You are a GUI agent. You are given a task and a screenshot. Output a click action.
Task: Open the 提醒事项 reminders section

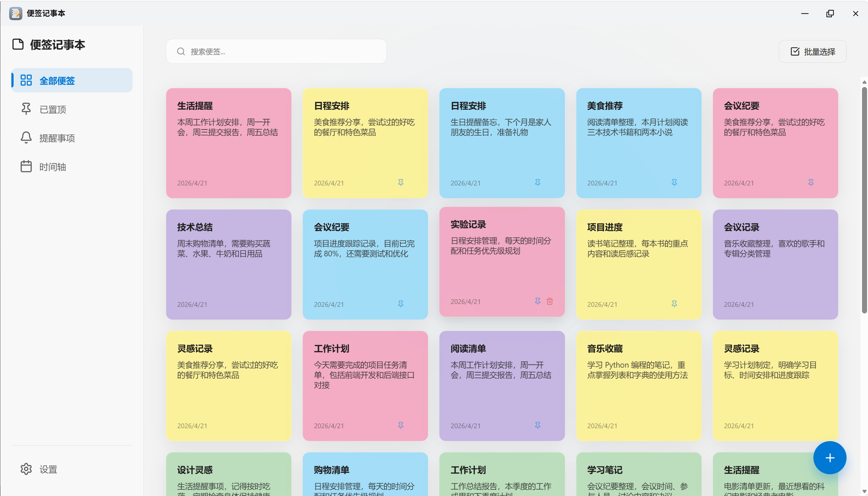point(57,138)
